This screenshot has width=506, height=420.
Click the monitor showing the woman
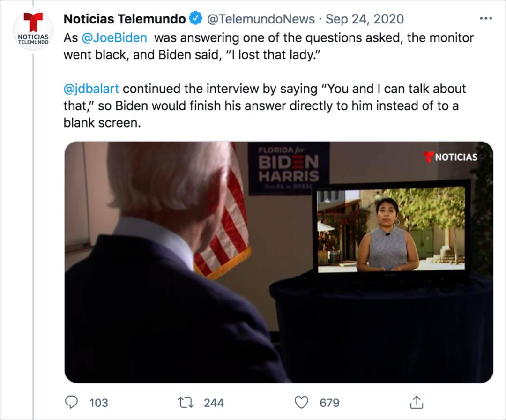click(x=391, y=230)
